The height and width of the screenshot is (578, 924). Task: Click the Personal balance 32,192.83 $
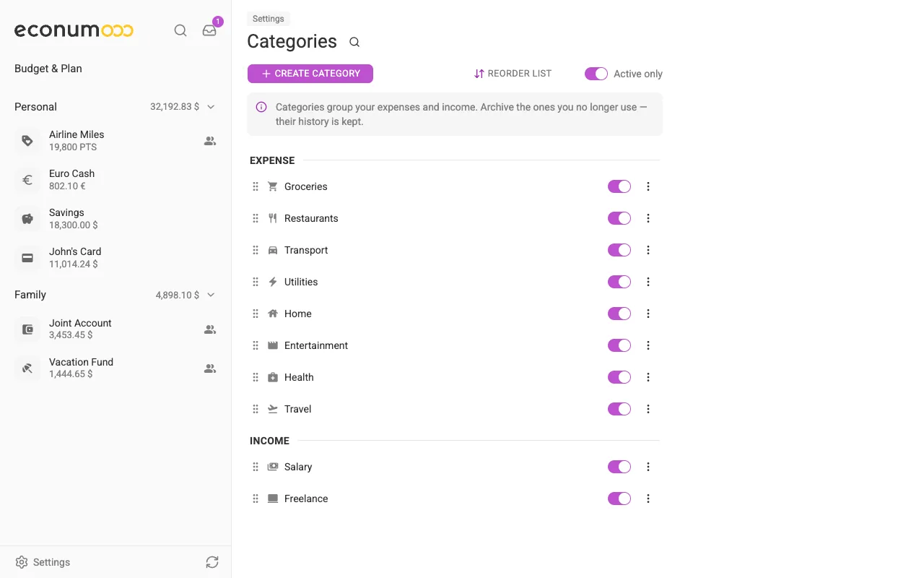pos(175,107)
